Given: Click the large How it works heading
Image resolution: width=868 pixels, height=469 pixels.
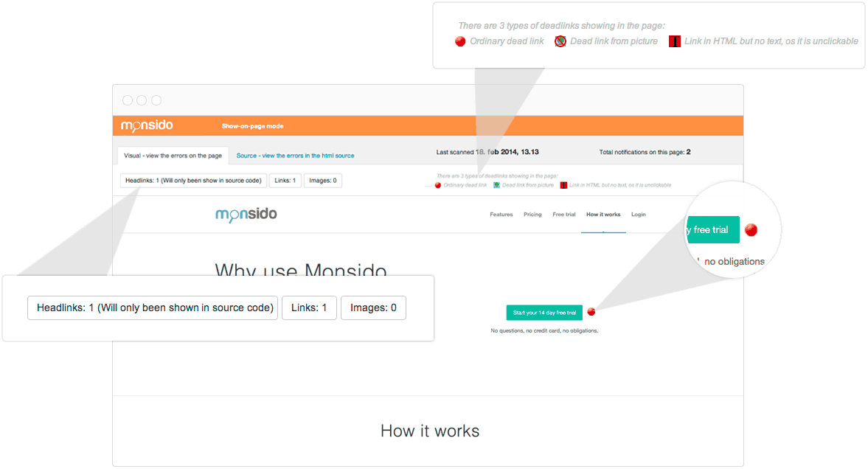Looking at the screenshot, I should coord(430,431).
